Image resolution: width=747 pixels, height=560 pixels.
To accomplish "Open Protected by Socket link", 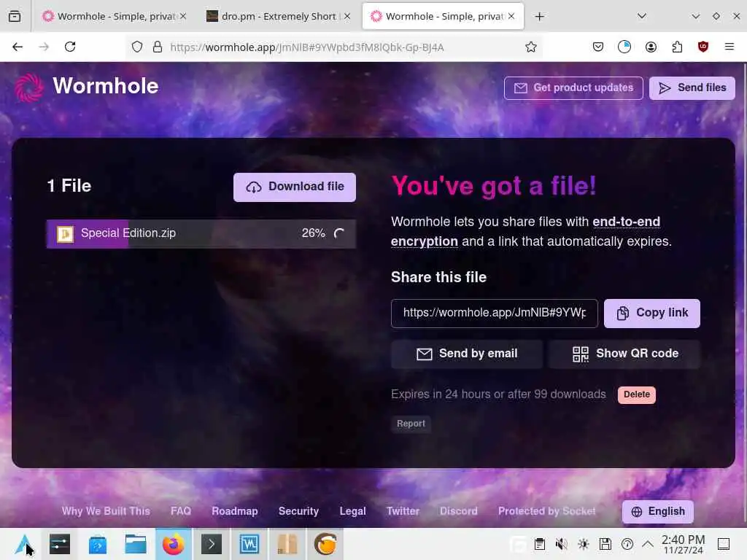I will click(546, 511).
